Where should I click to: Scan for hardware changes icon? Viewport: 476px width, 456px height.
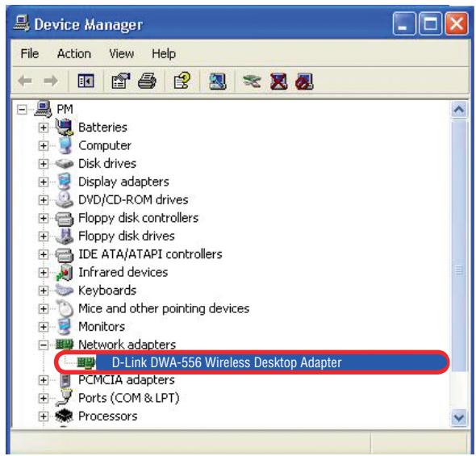[x=217, y=81]
